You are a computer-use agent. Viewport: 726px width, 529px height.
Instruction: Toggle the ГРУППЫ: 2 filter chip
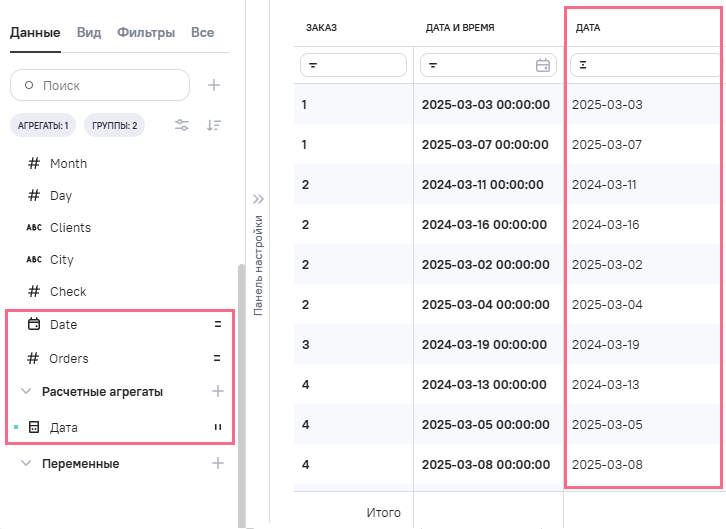pyautogui.click(x=115, y=125)
